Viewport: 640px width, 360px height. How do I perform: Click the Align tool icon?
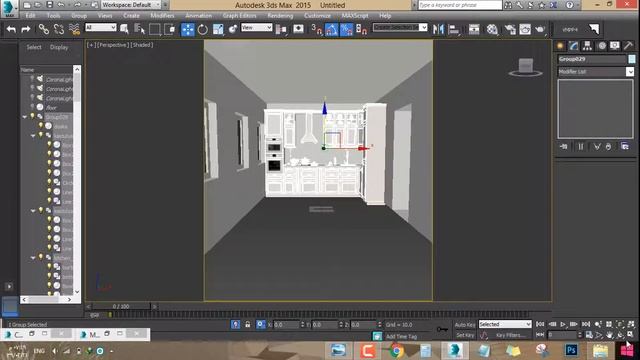click(x=453, y=29)
